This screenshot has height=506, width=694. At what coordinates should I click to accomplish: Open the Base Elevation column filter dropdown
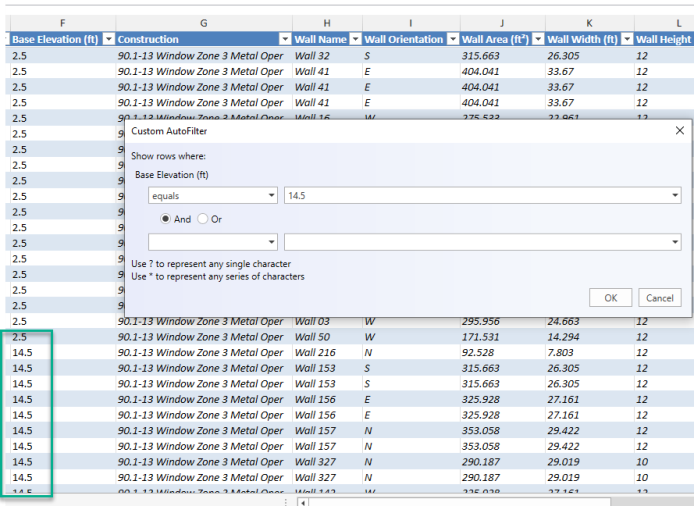pos(105,39)
